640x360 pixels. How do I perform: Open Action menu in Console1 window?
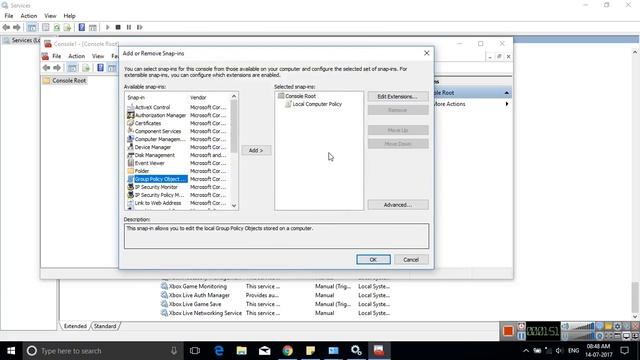click(77, 56)
